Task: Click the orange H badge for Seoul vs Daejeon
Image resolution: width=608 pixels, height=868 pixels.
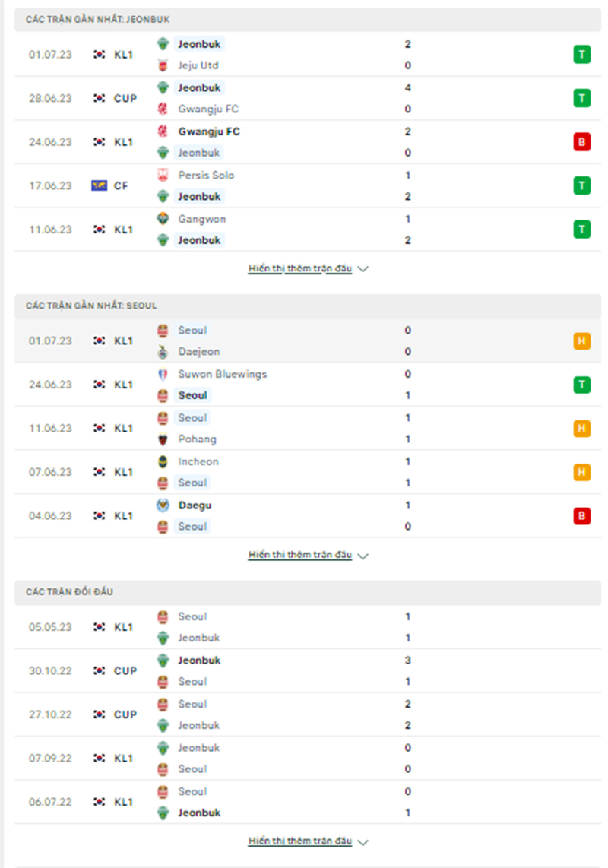Action: [581, 341]
